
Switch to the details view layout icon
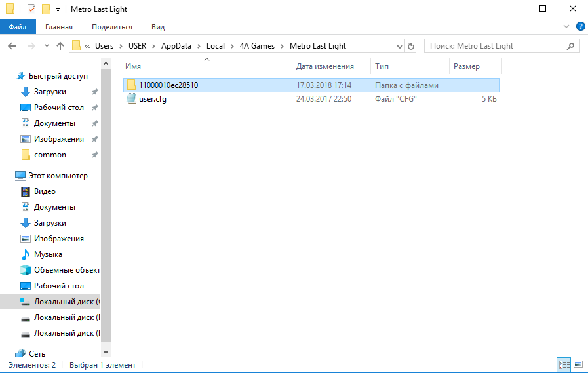(x=564, y=364)
